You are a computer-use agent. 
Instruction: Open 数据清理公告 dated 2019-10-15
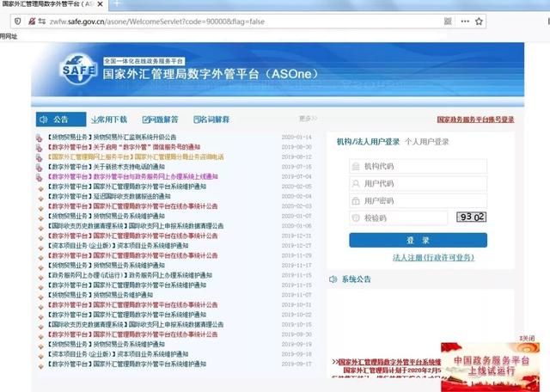[x=136, y=324]
